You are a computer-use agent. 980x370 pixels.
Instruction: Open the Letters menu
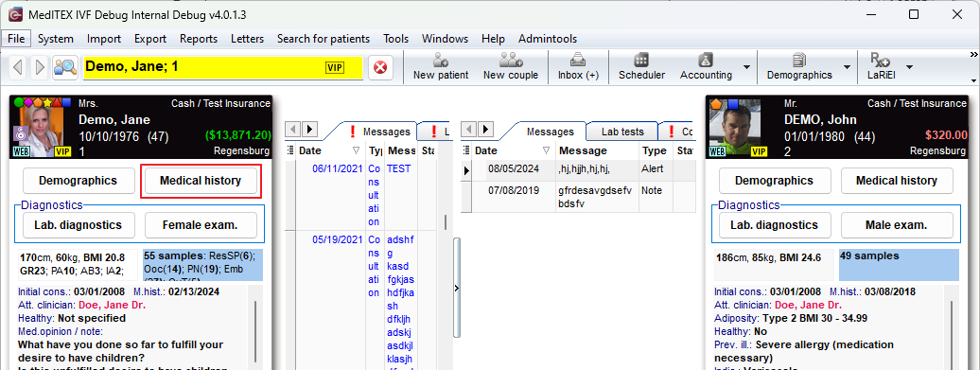pos(248,39)
